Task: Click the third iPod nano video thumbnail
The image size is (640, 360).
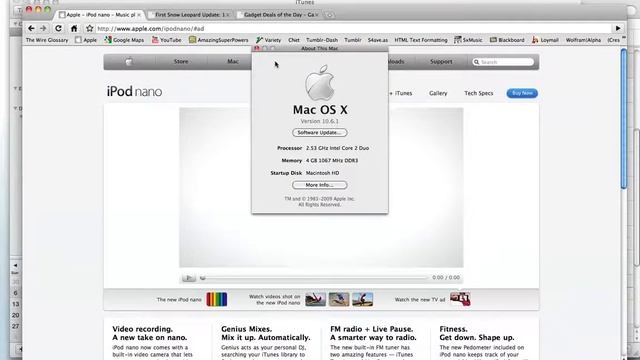Action: coord(362,299)
